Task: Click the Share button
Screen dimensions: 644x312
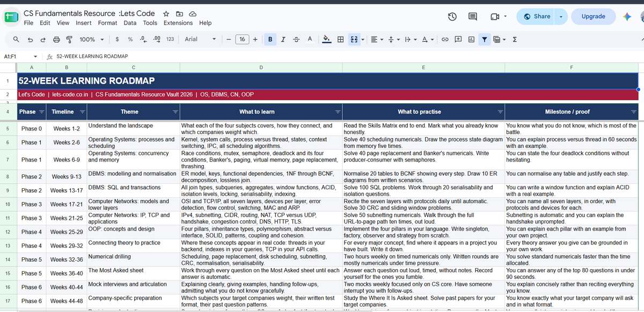Action: coord(536,17)
